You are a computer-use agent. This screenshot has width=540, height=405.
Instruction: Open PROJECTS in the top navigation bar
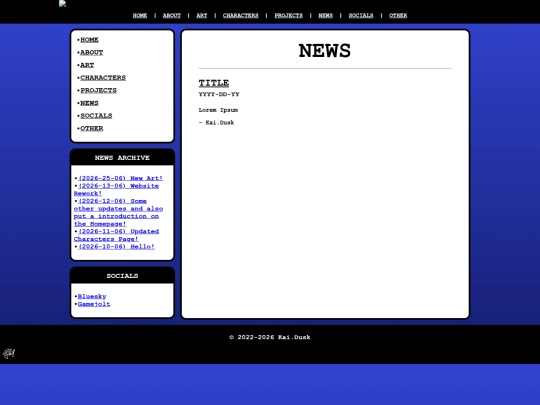click(x=288, y=15)
